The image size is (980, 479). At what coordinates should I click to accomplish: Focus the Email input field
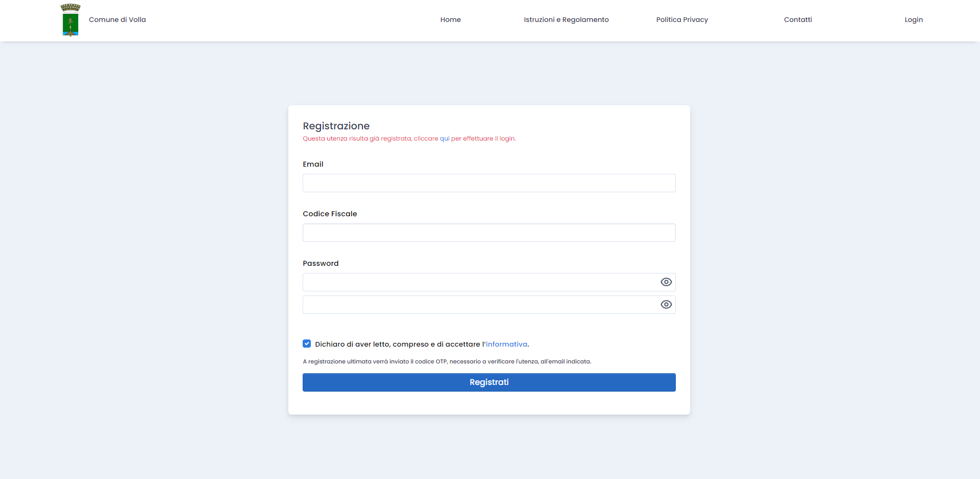[489, 183]
